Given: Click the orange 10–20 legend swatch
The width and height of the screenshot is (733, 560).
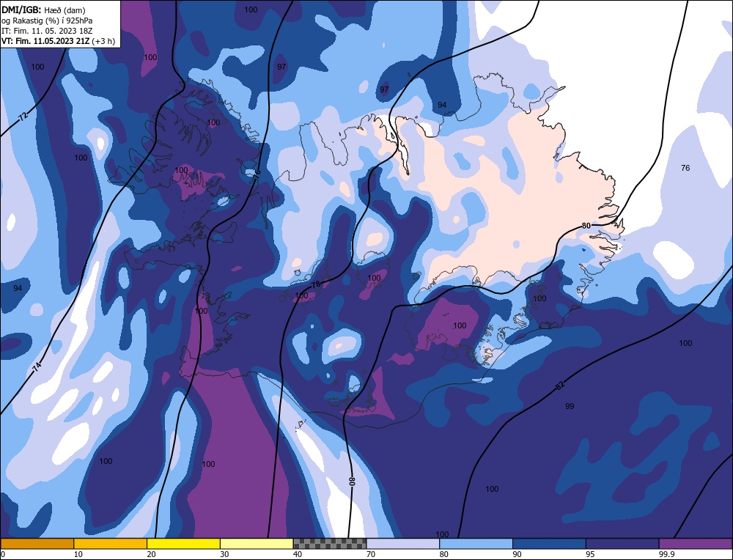Looking at the screenshot, I should point(111,544).
